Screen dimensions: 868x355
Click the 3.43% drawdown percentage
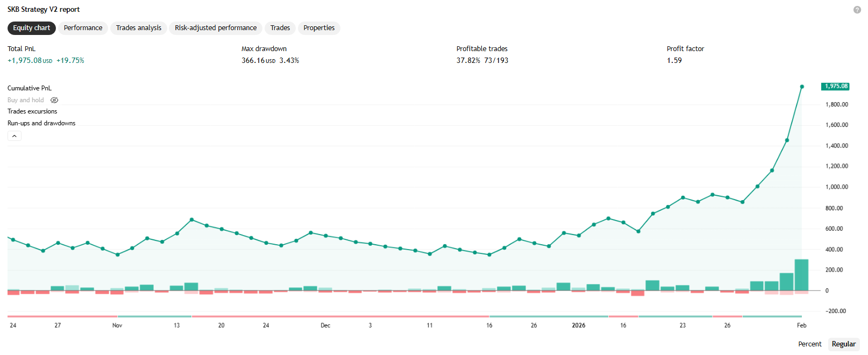point(289,61)
